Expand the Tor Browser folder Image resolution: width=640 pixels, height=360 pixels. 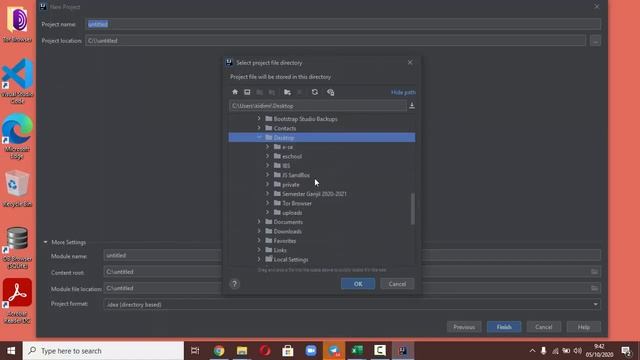tap(267, 203)
